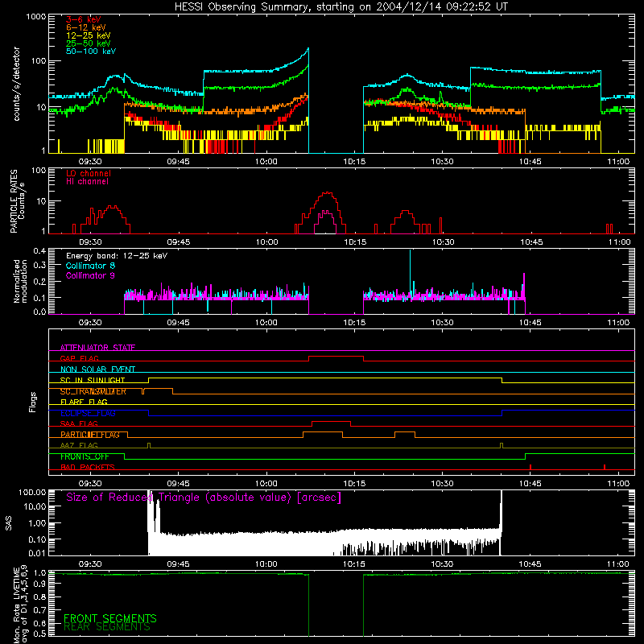Click the 100.00 tick label on SAS axis
The height and width of the screenshot is (644, 644).
(x=32, y=493)
